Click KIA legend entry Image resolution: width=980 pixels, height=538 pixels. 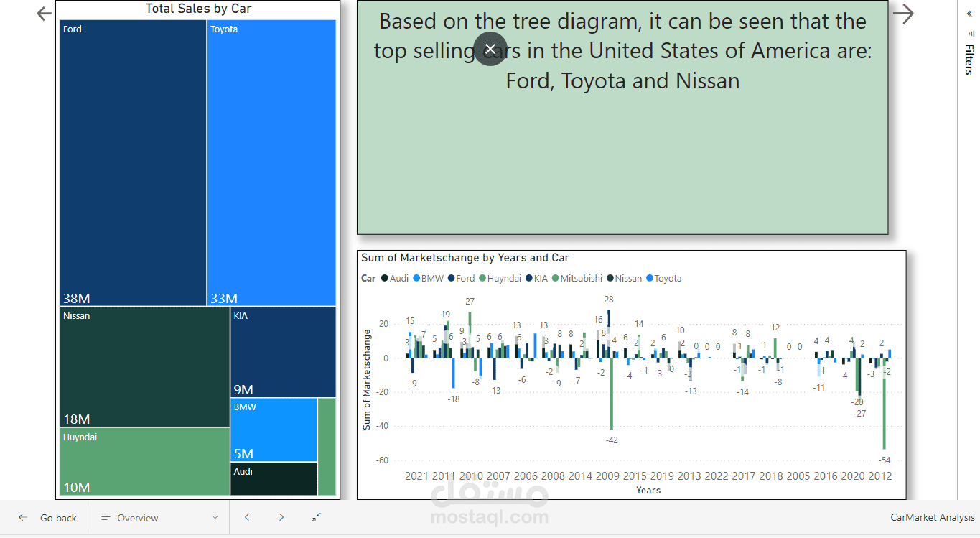click(537, 279)
